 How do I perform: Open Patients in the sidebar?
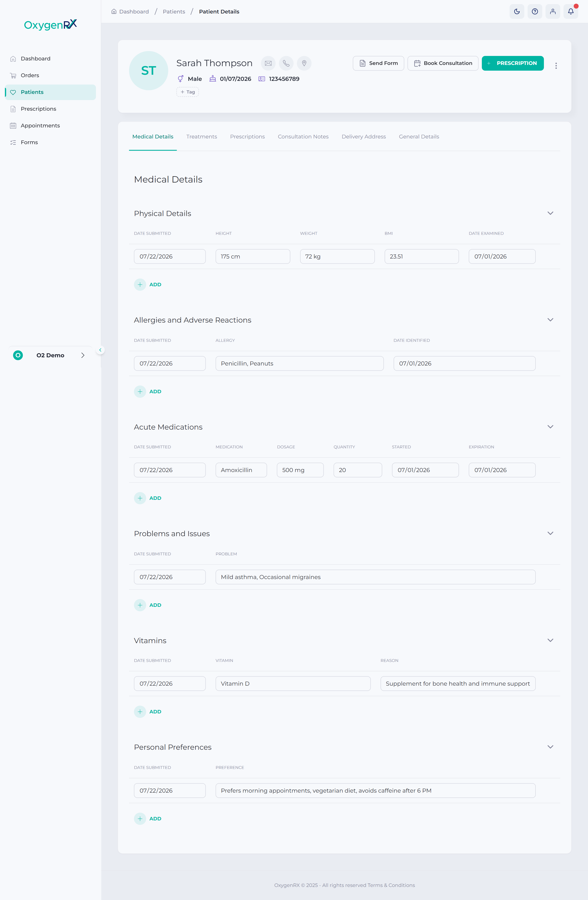[x=50, y=92]
